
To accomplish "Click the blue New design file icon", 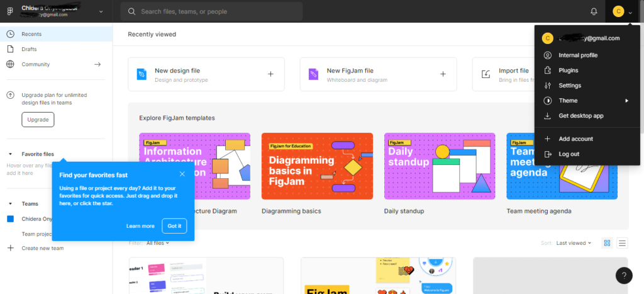I will click(142, 74).
